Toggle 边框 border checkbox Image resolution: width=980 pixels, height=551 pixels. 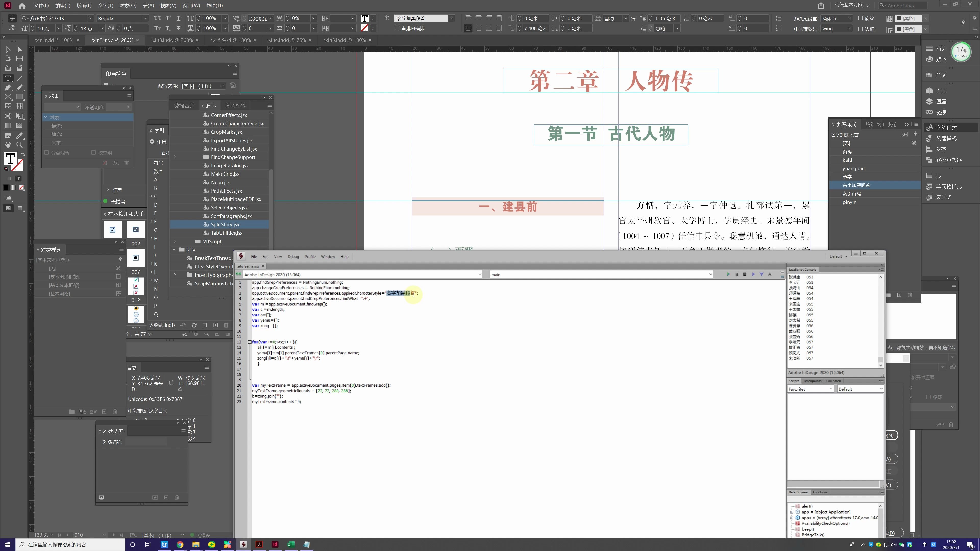(x=861, y=29)
